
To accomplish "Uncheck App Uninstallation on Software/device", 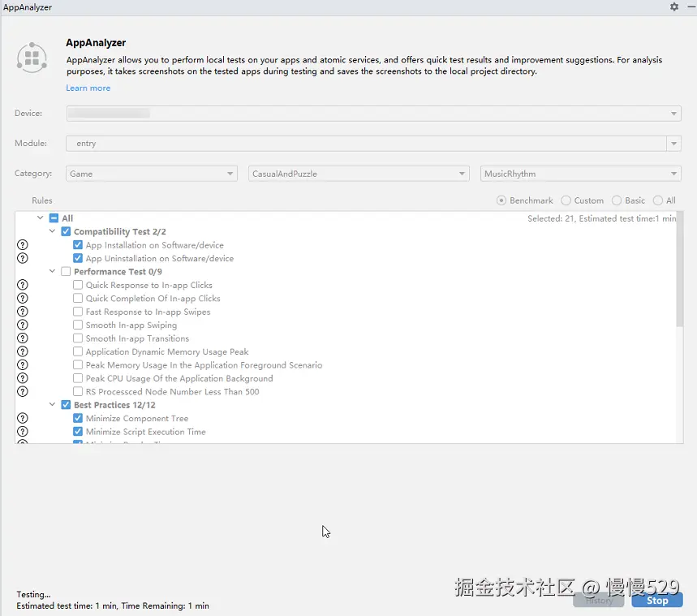I will click(x=78, y=258).
